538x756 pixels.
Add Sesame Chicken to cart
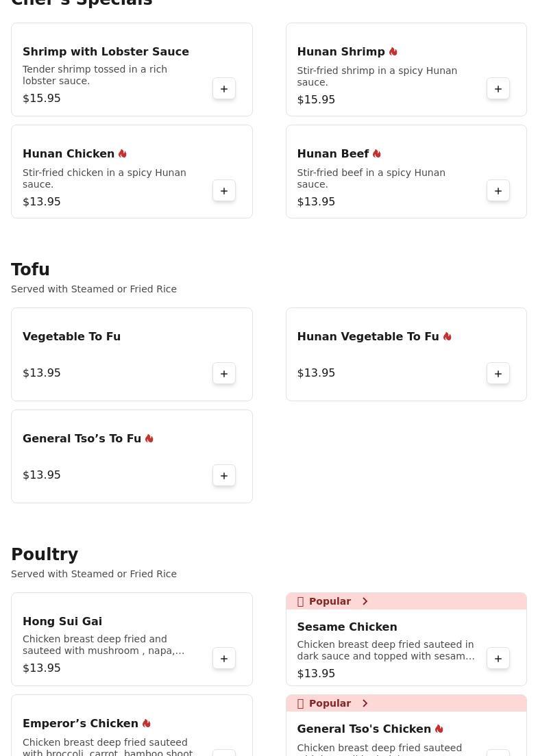tap(498, 659)
